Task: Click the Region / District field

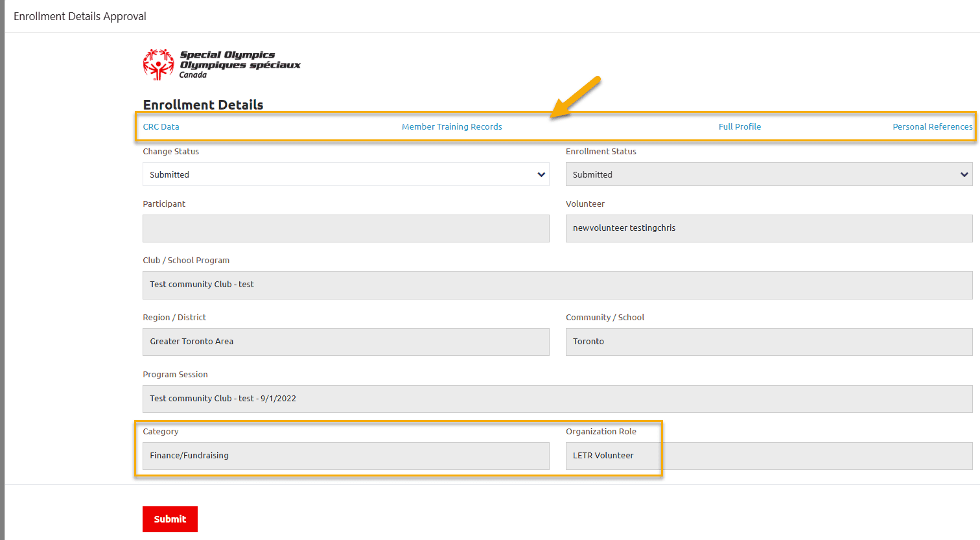Action: tap(346, 342)
